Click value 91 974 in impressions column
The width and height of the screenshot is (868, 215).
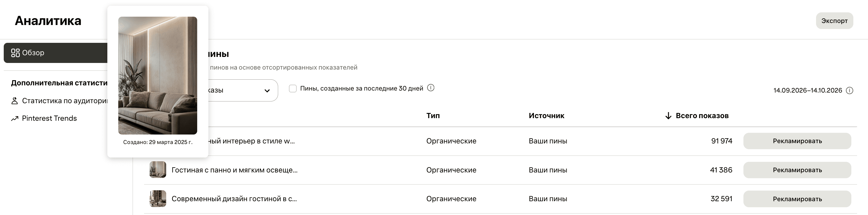click(x=722, y=141)
